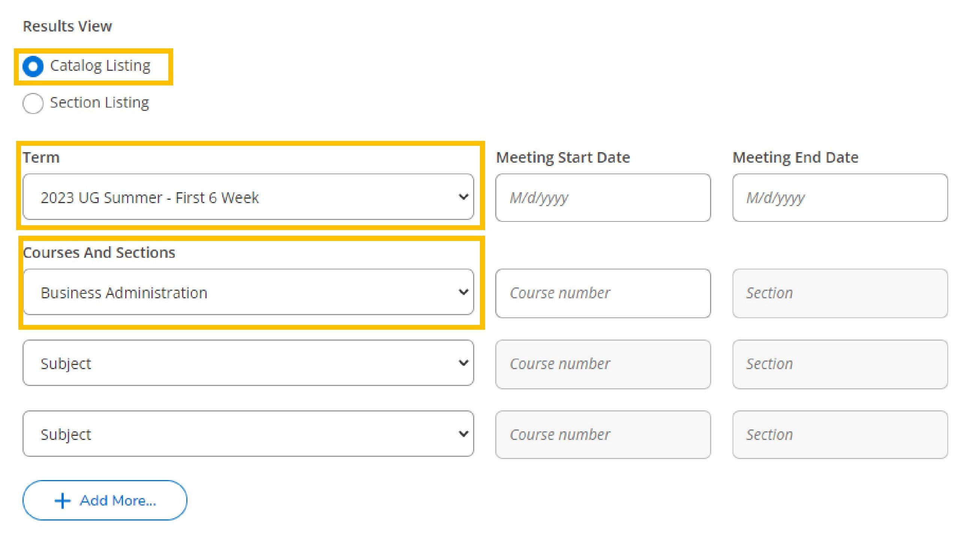
Task: Open the second Subject dropdown
Action: 247,363
